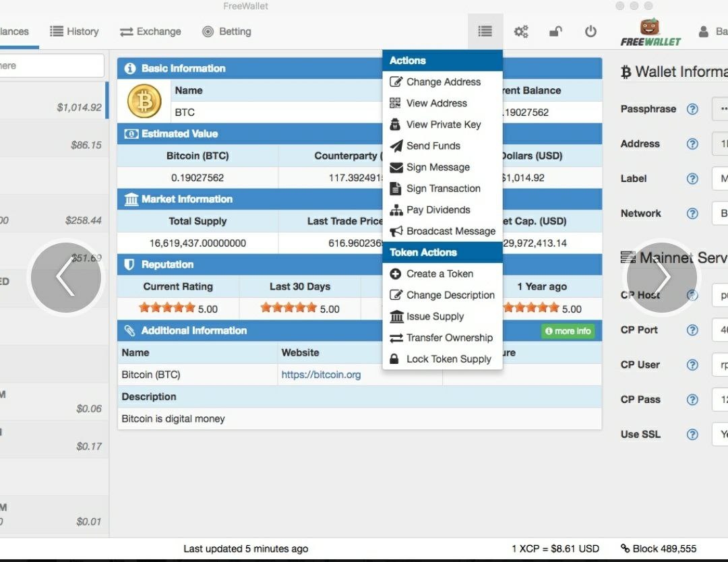Select Lock Token Supply
This screenshot has width=728, height=562.
click(x=442, y=360)
